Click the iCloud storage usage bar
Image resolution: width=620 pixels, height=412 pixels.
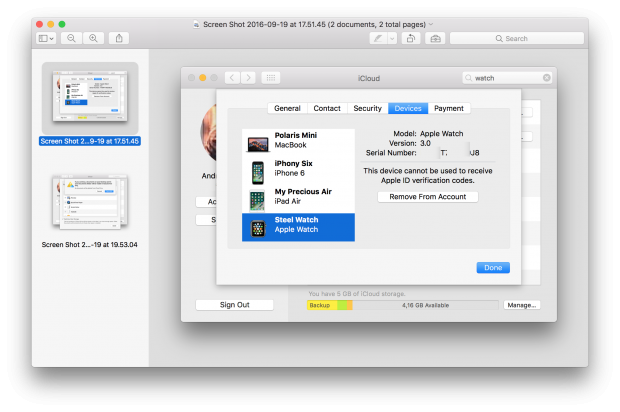pos(401,304)
